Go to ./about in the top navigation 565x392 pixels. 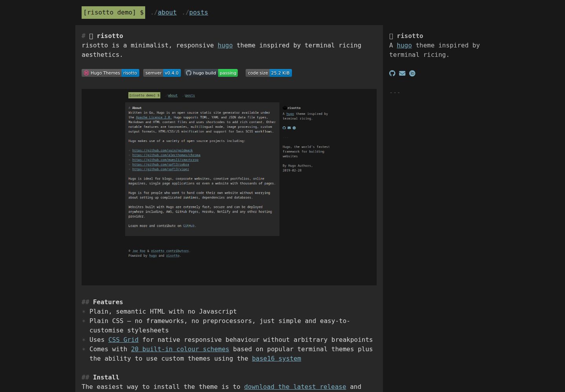point(167,12)
